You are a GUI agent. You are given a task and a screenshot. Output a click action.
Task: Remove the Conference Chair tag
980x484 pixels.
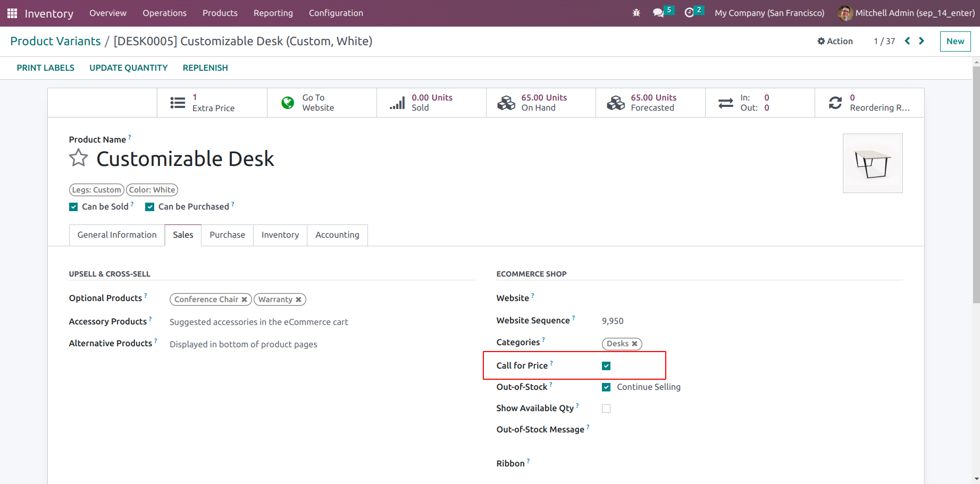(x=244, y=299)
